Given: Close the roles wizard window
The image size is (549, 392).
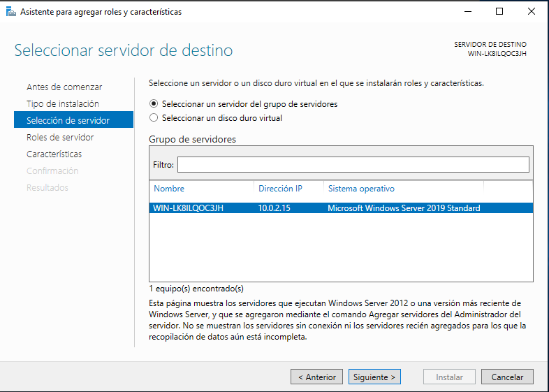Looking at the screenshot, I should [x=531, y=12].
